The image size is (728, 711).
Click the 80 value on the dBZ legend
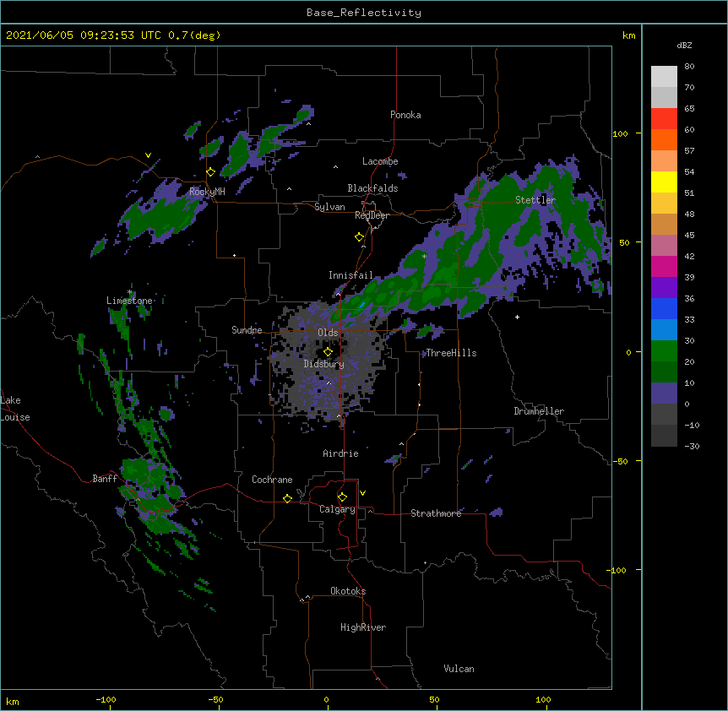click(x=689, y=67)
